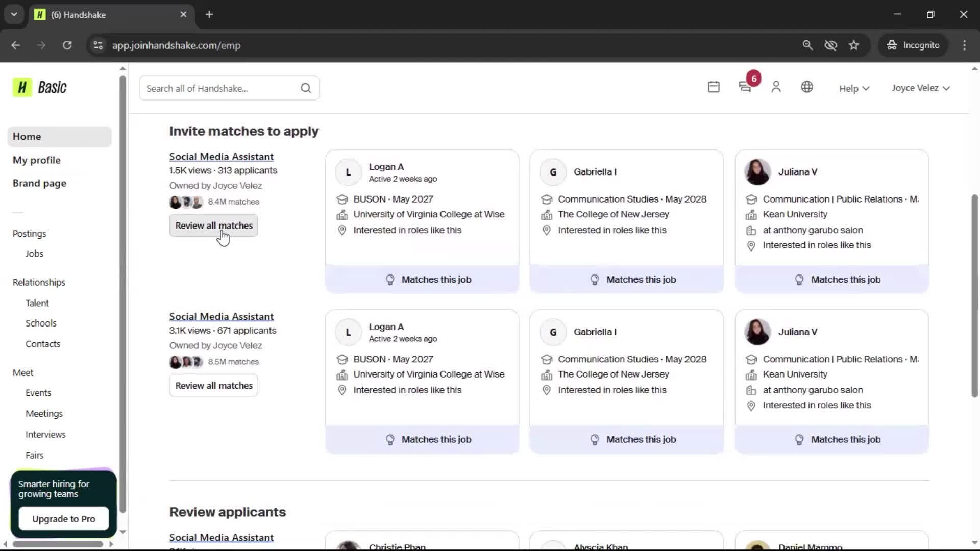Click Upgrade to Pro button
Image resolution: width=980 pixels, height=551 pixels.
pyautogui.click(x=64, y=519)
